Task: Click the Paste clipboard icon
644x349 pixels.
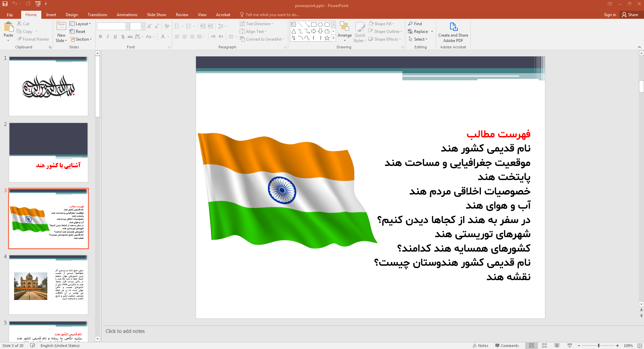Action: [8, 27]
